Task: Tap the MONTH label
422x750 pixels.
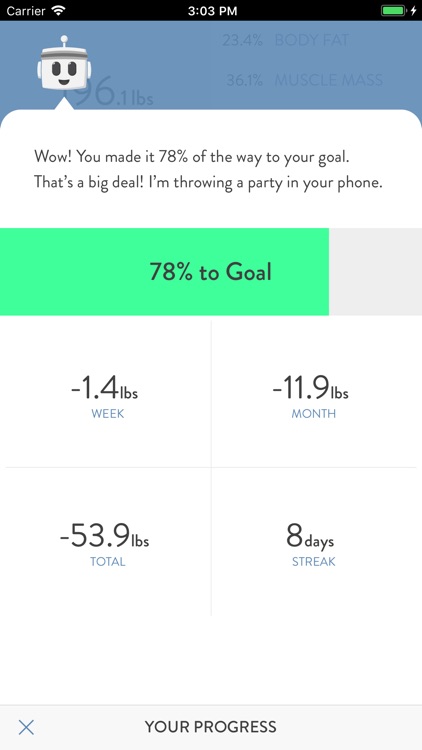Action: point(314,414)
